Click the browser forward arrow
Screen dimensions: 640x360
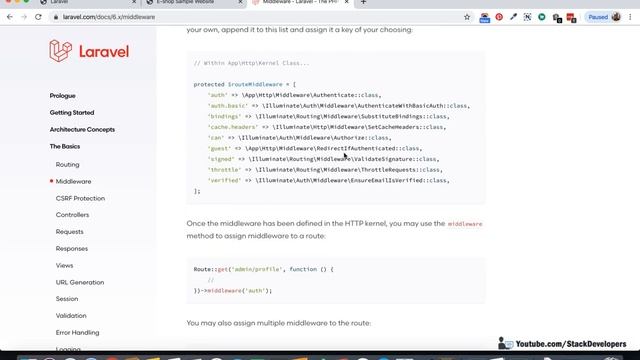pyautogui.click(x=24, y=17)
